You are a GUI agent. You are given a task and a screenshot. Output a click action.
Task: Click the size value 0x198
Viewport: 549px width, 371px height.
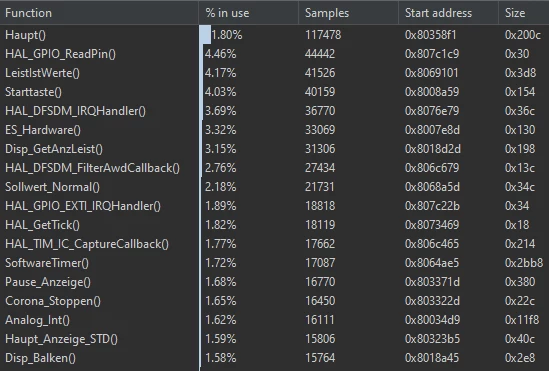pyautogui.click(x=520, y=149)
